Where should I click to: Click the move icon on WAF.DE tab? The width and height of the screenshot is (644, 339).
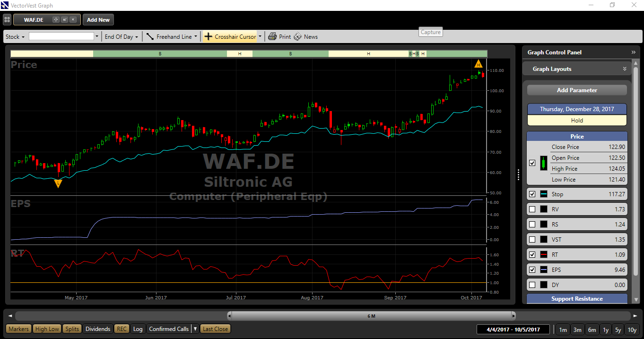(56, 20)
